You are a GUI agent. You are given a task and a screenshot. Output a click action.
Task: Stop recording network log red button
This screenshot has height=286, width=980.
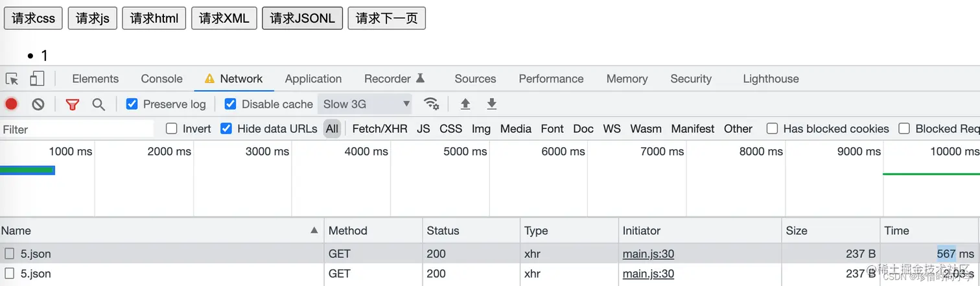[12, 104]
